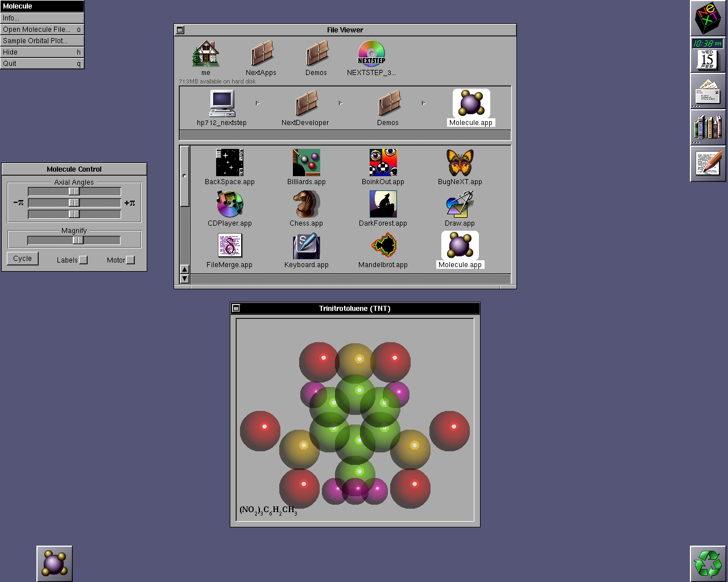728x582 pixels.
Task: Open the Mail dock icon
Action: pyautogui.click(x=708, y=91)
